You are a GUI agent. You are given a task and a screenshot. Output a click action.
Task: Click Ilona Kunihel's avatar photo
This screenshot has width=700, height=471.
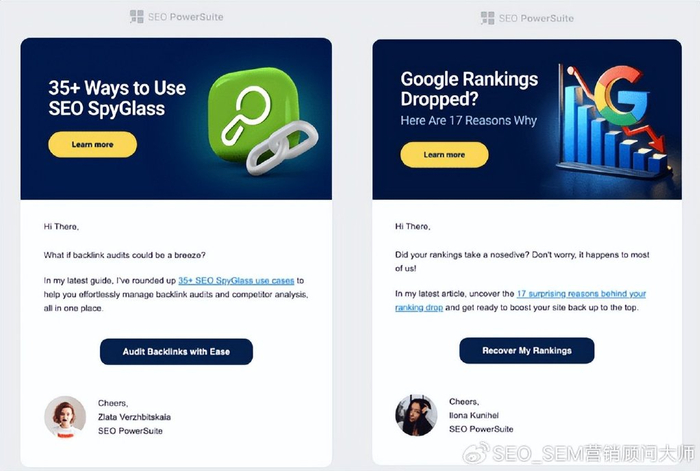[x=416, y=415]
